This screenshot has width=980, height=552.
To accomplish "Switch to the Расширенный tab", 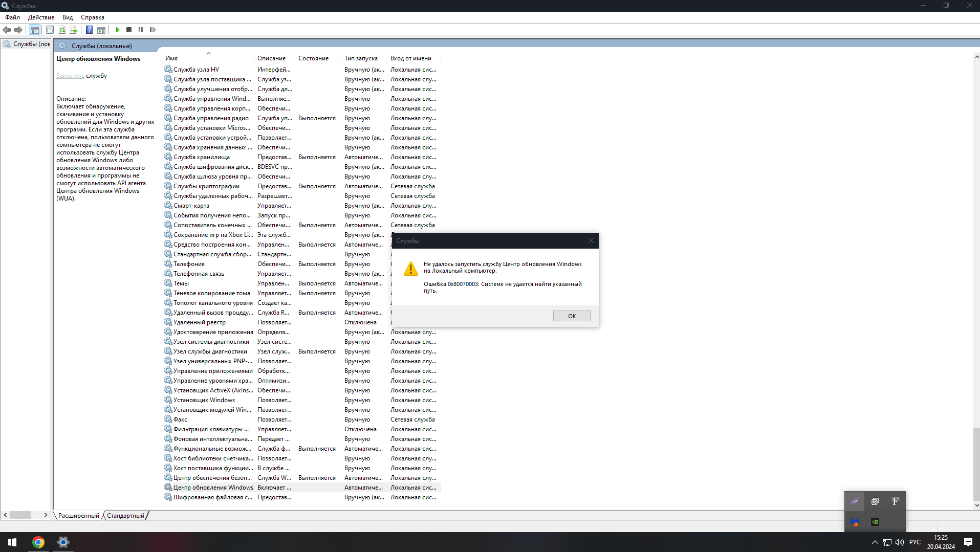I will pos(78,516).
